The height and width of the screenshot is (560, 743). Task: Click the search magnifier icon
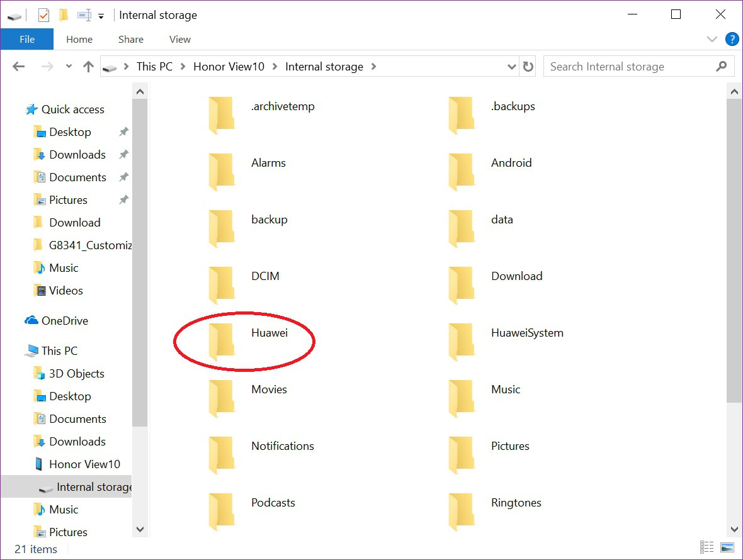[x=721, y=67]
